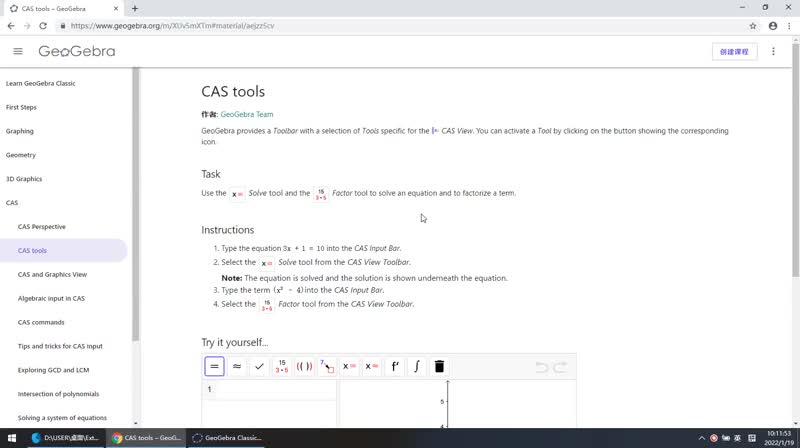This screenshot has height=448, width=800.
Task: Open Intersection of polynomials page
Action: [59, 394]
